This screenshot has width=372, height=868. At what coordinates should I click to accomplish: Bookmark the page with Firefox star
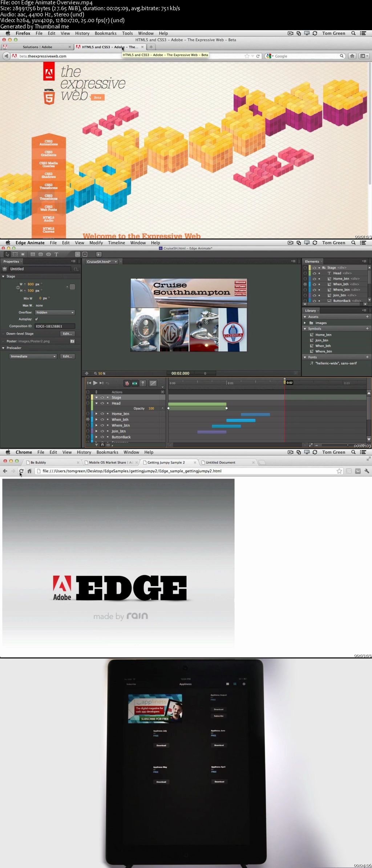[x=247, y=56]
